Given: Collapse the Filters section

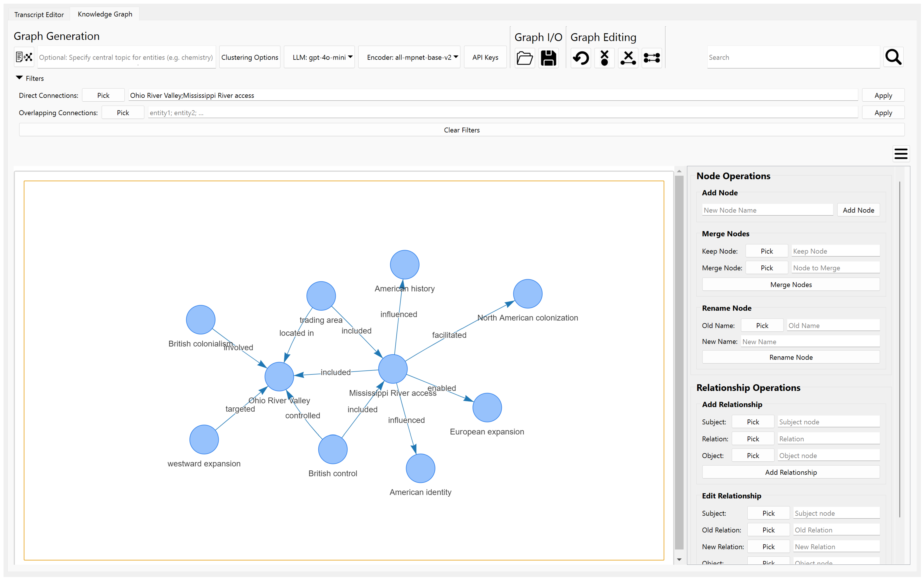Looking at the screenshot, I should tap(19, 78).
